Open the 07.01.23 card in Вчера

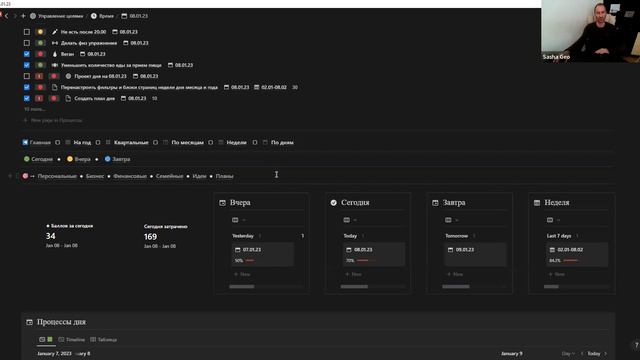pyautogui.click(x=262, y=254)
